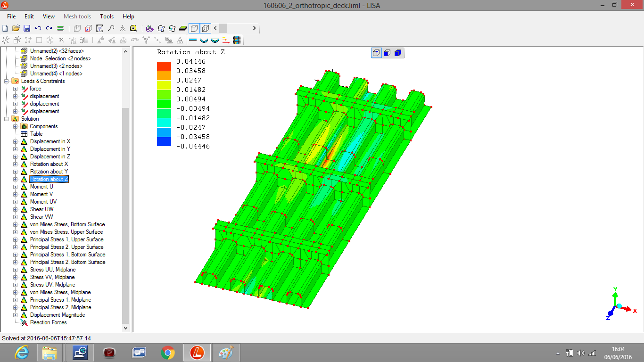644x362 pixels.
Task: Click the Undo arrow icon
Action: (x=38, y=28)
